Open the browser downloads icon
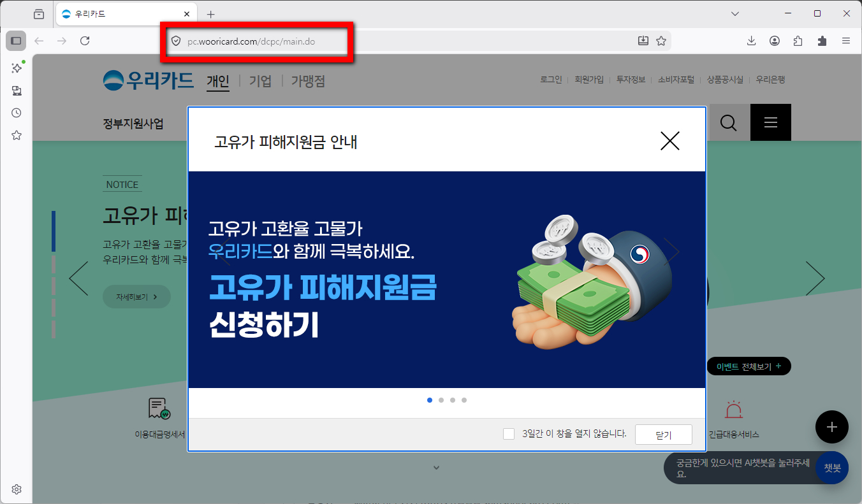 point(751,40)
